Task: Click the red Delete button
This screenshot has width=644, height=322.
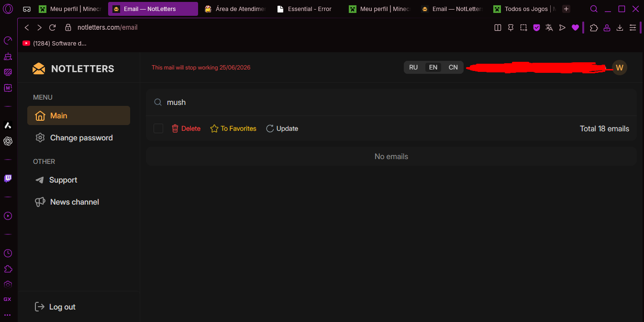Action: (186, 128)
